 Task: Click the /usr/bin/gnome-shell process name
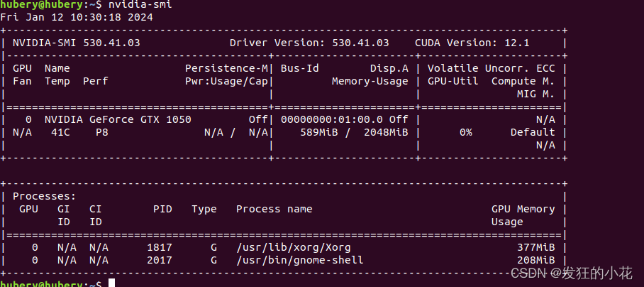pyautogui.click(x=300, y=260)
